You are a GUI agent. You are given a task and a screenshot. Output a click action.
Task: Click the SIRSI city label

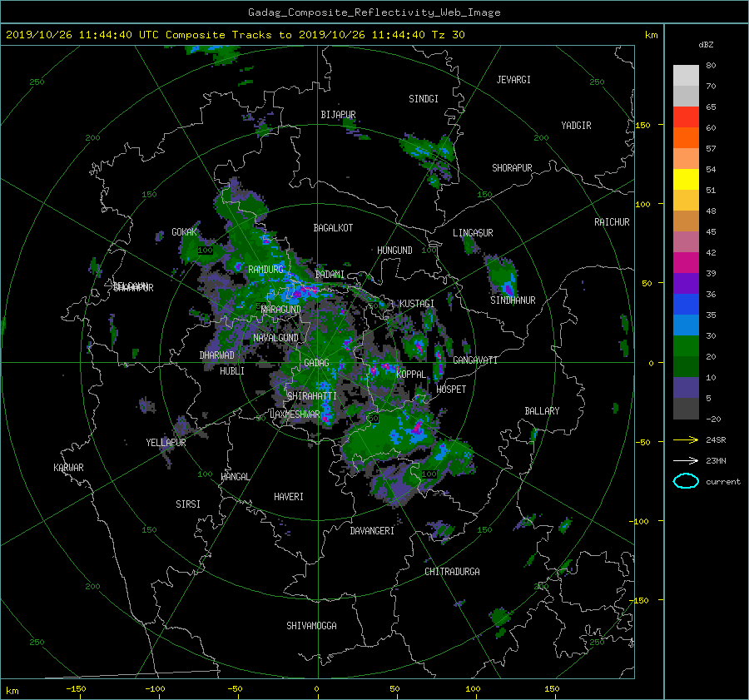[x=188, y=504]
